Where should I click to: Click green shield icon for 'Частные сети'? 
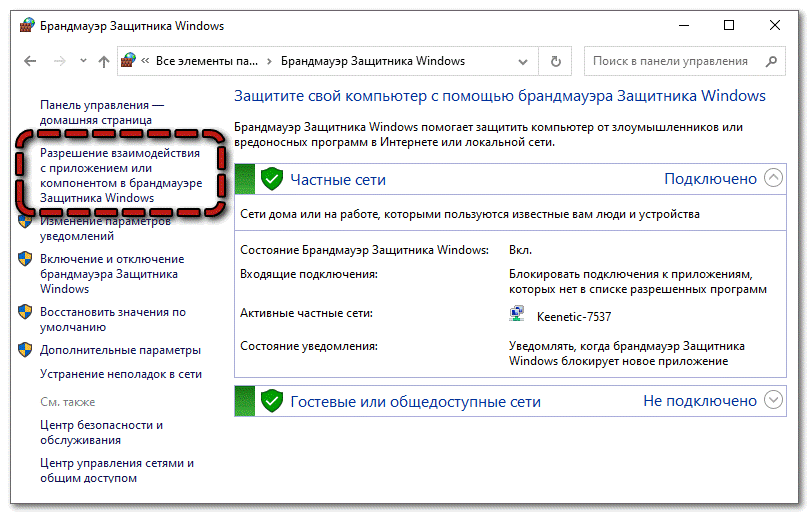[x=272, y=179]
